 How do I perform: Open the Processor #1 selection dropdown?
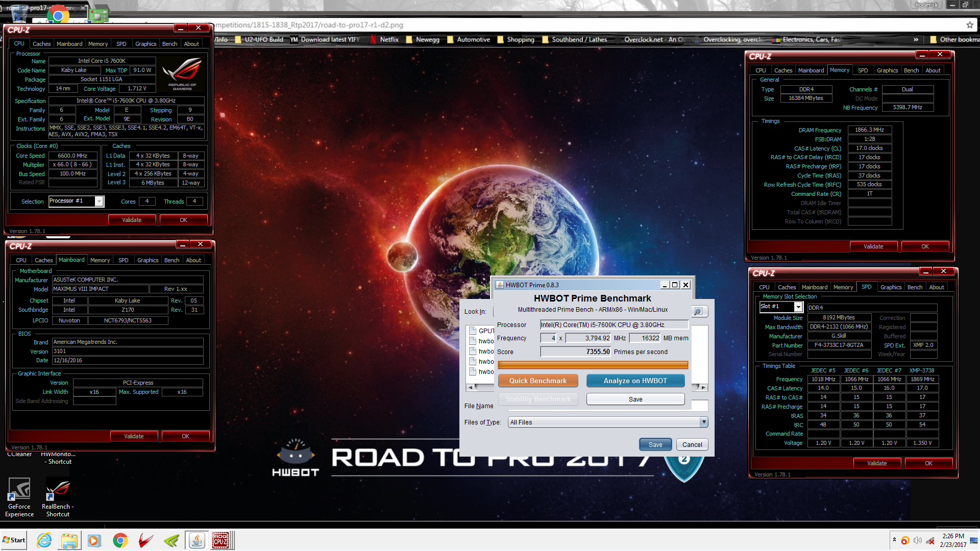click(x=77, y=201)
